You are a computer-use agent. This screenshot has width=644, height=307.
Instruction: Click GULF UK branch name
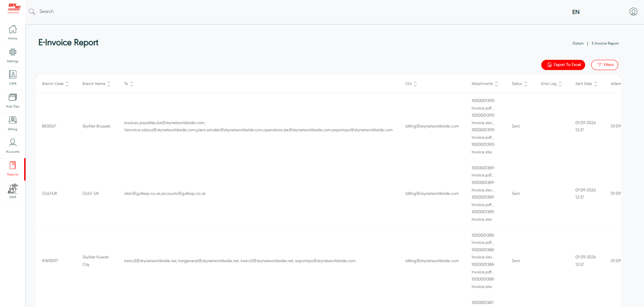(90, 193)
